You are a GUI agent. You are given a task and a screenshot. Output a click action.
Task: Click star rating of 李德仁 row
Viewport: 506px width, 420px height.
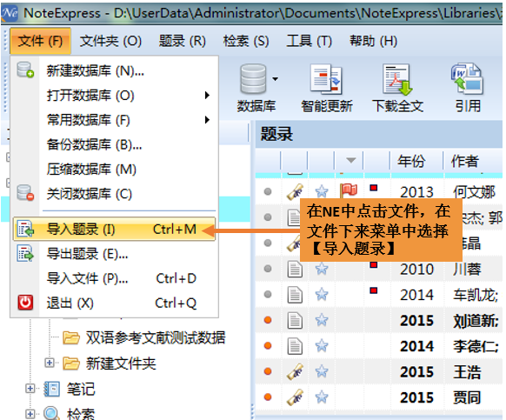coord(322,346)
